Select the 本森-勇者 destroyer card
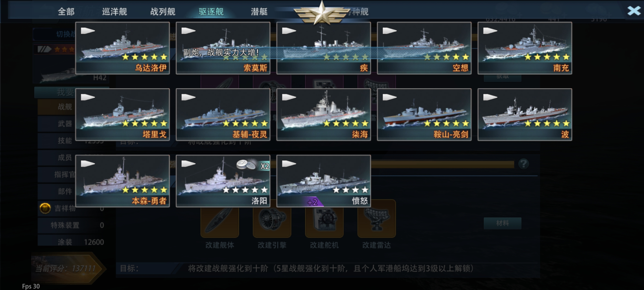The height and width of the screenshot is (290, 644). pyautogui.click(x=123, y=181)
